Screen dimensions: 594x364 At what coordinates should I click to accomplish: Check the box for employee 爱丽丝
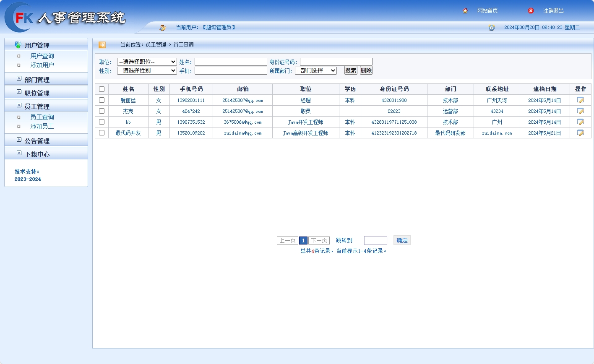tap(102, 100)
